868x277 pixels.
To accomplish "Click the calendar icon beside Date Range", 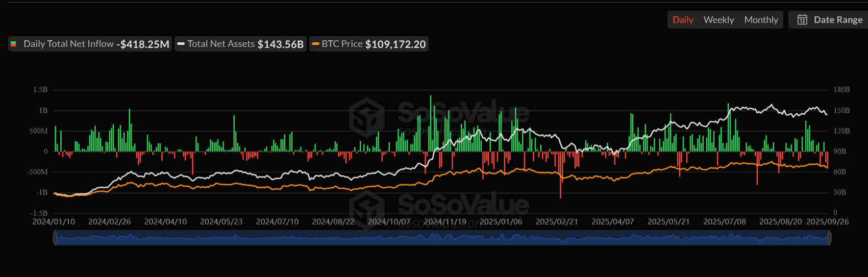I will pyautogui.click(x=802, y=20).
